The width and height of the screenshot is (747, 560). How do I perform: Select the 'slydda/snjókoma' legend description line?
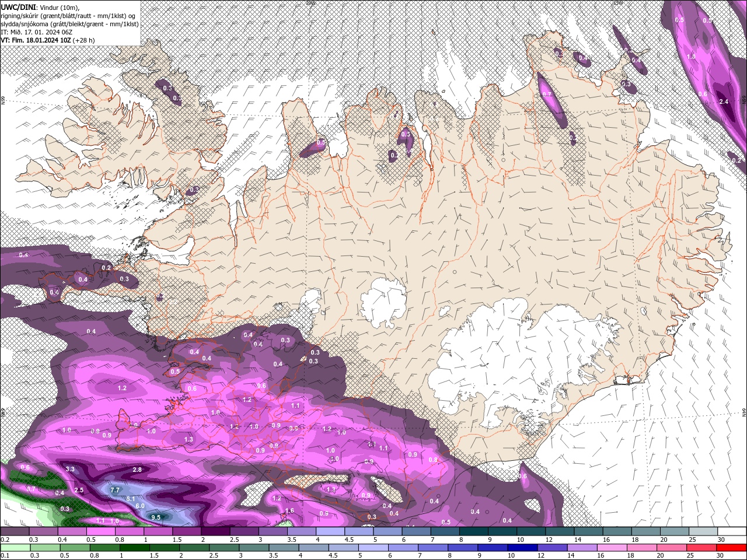click(x=69, y=24)
